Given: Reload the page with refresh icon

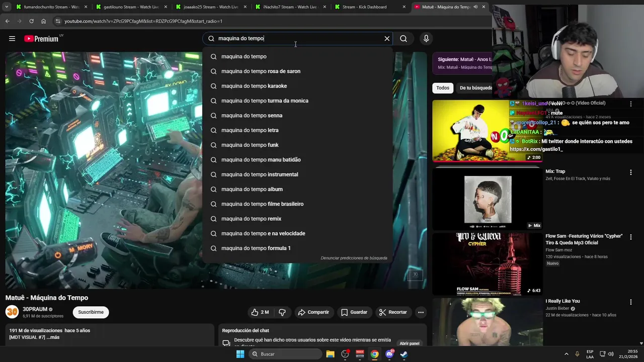Looking at the screenshot, I should [x=31, y=21].
